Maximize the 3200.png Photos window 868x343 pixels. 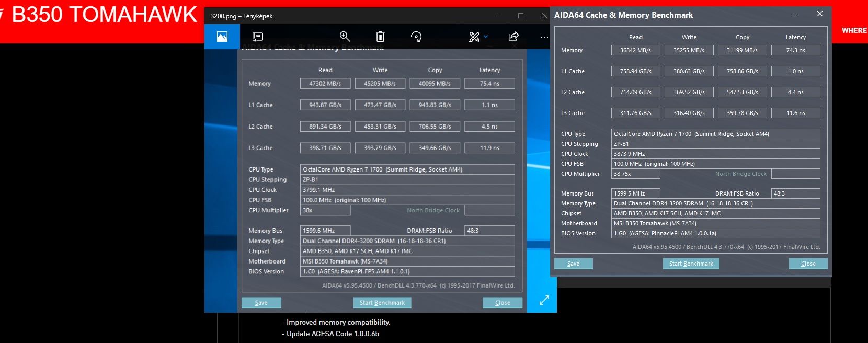point(521,16)
